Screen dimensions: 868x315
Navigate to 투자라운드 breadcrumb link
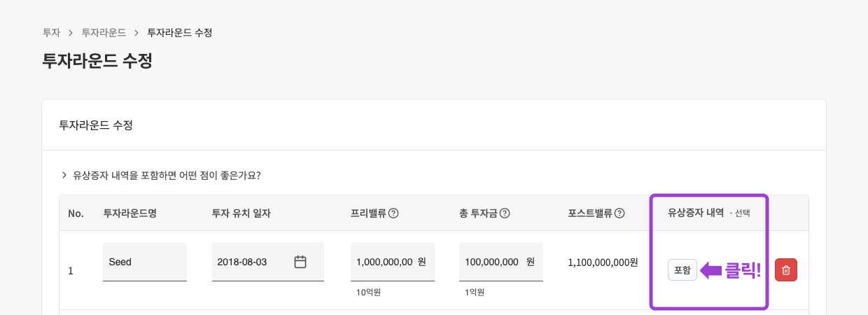tap(104, 32)
